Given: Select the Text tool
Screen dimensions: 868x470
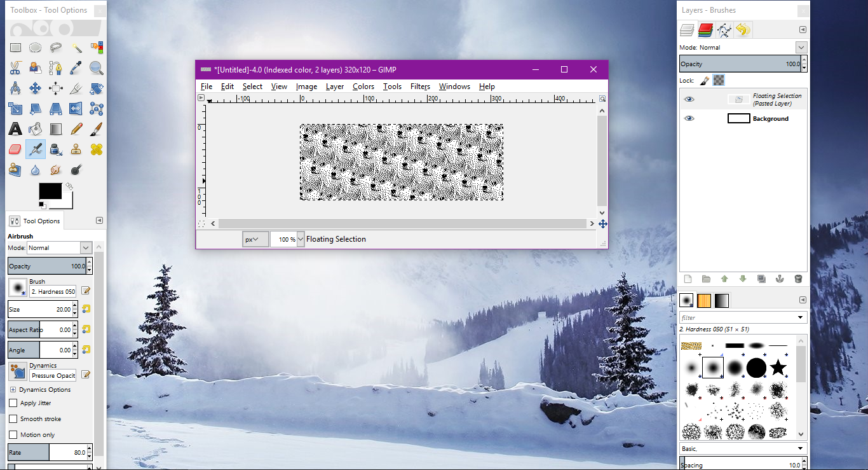Looking at the screenshot, I should pyautogui.click(x=15, y=129).
